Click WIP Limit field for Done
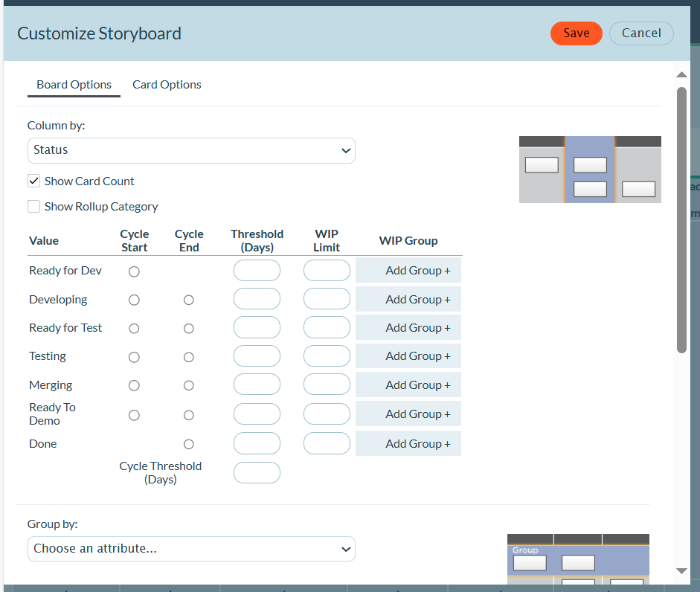 327,443
